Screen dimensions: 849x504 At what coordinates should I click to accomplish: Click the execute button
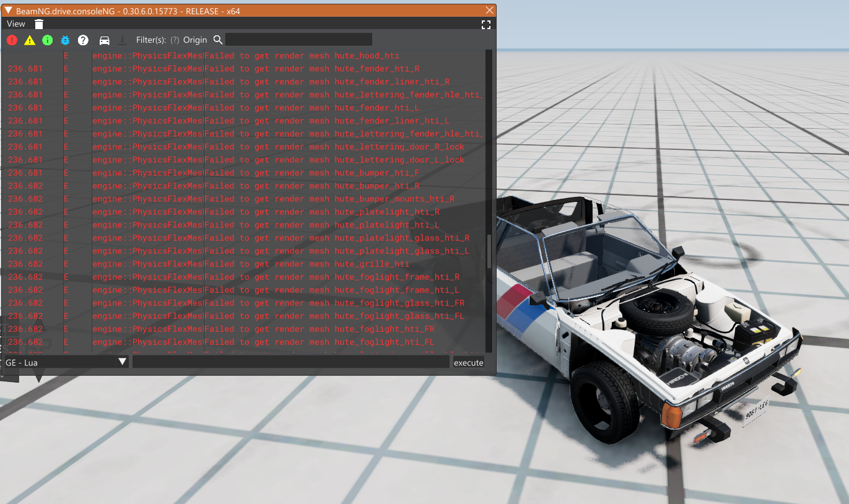(468, 363)
